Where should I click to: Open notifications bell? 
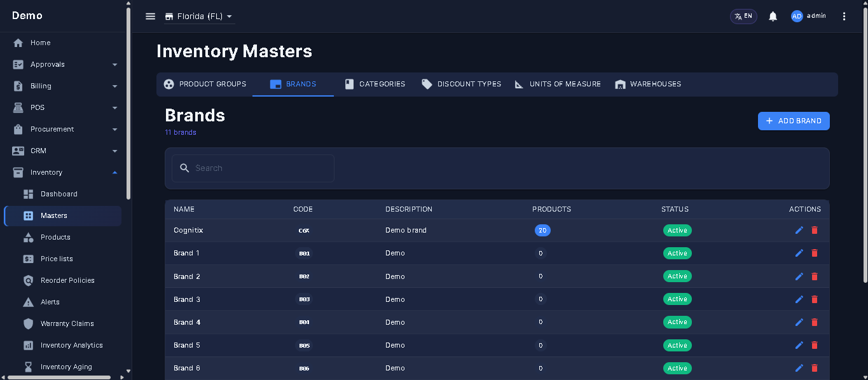coord(773,17)
